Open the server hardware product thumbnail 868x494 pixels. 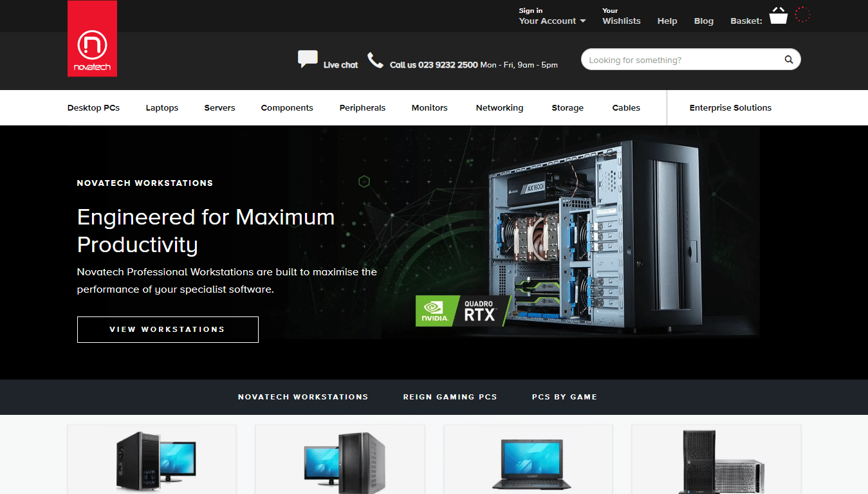point(723,462)
